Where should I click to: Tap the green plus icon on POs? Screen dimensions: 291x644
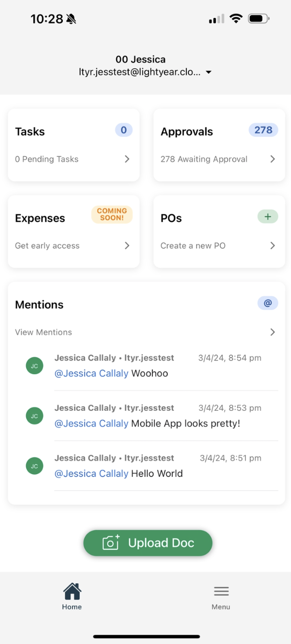point(267,216)
